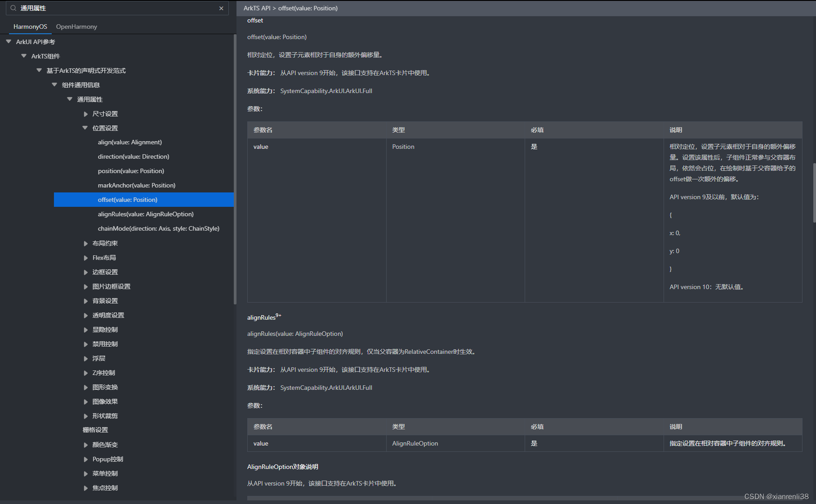Collapse the 位置设置 node arrow

click(85, 128)
